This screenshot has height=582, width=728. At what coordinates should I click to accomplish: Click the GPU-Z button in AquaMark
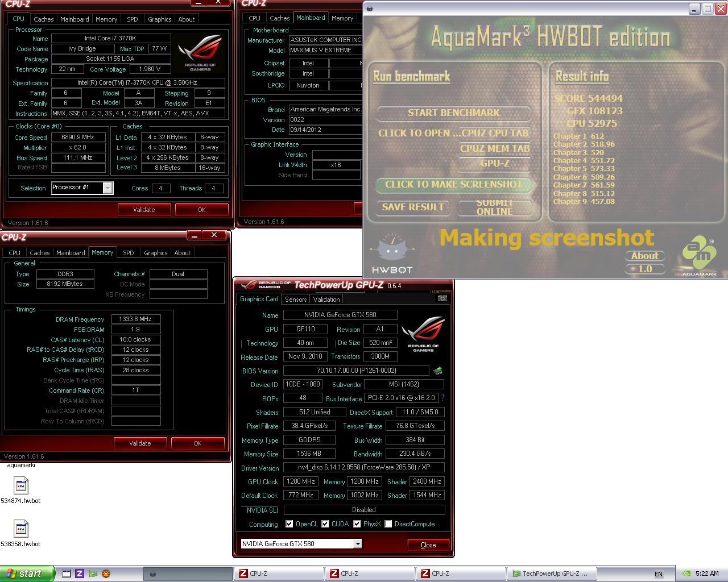pos(495,163)
